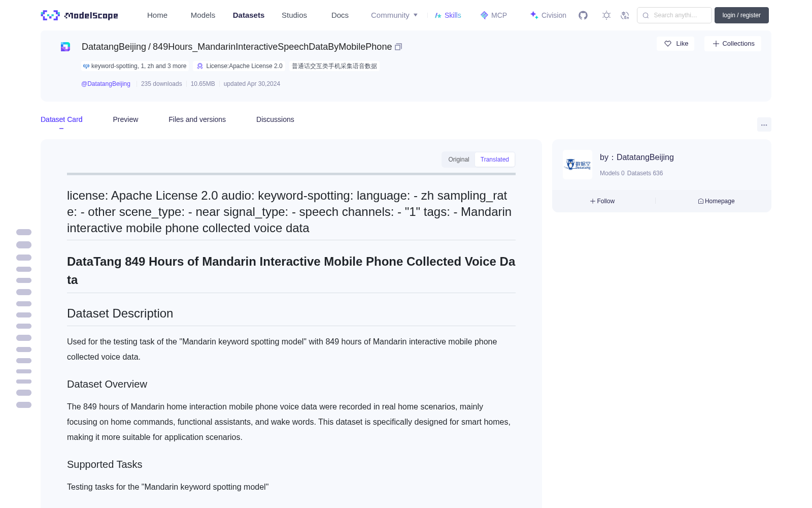Like this dataset

tap(675, 44)
